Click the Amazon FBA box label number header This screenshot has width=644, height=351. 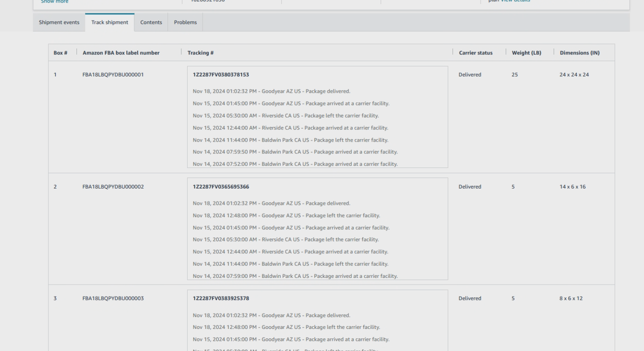[x=121, y=53]
